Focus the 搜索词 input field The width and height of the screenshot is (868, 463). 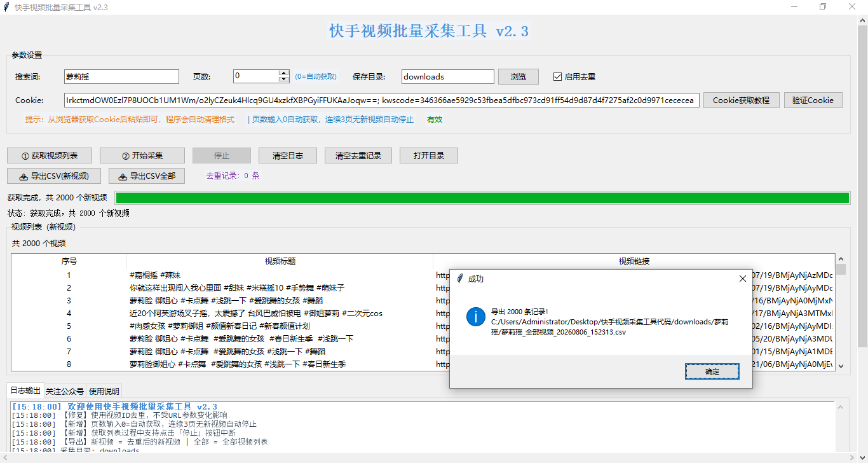tap(121, 76)
